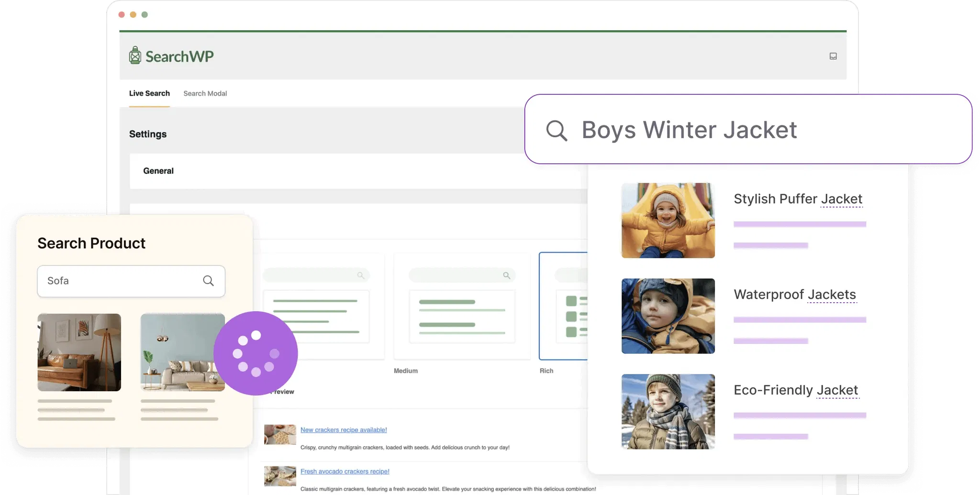
Task: Click the inbox icon in the header
Action: click(833, 56)
